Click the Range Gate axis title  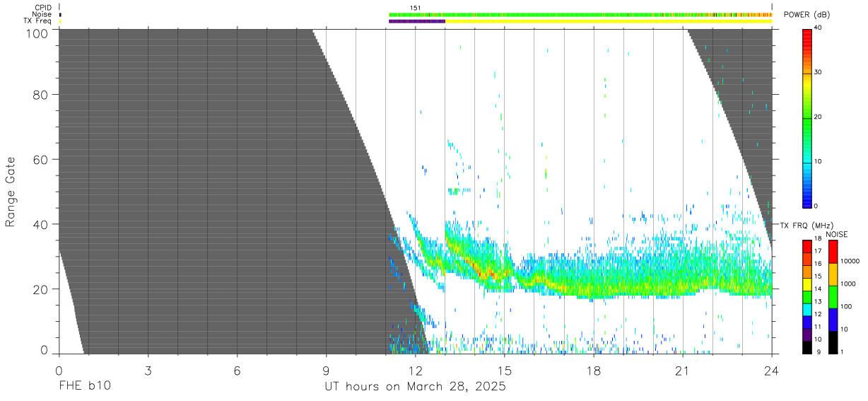click(11, 192)
